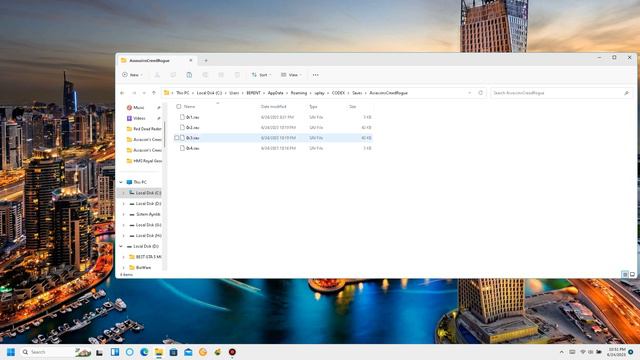
Task: Expand the Local Disk (G:) node
Action: [x=123, y=225]
